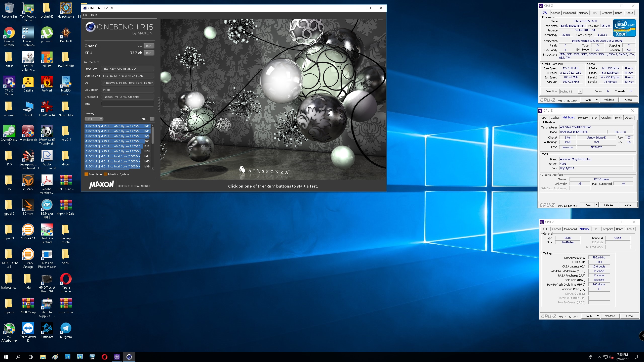Click the Info input field in Cinebench
644x362 pixels.
(x=128, y=104)
